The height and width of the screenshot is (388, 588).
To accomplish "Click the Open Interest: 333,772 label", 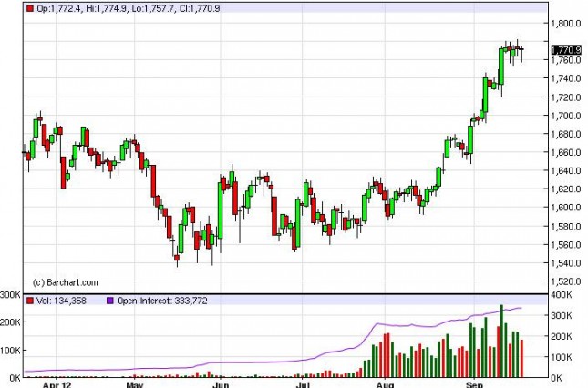I will (x=162, y=301).
